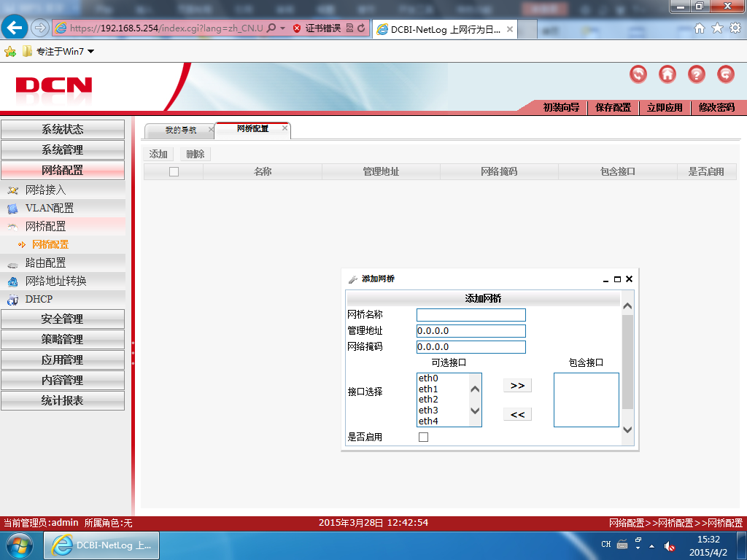Click the >> move interface button
Image resolution: width=747 pixels, height=560 pixels.
(x=517, y=385)
